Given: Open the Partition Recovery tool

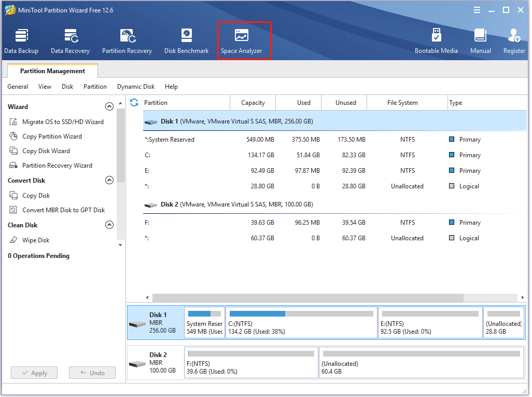Looking at the screenshot, I should [x=127, y=41].
